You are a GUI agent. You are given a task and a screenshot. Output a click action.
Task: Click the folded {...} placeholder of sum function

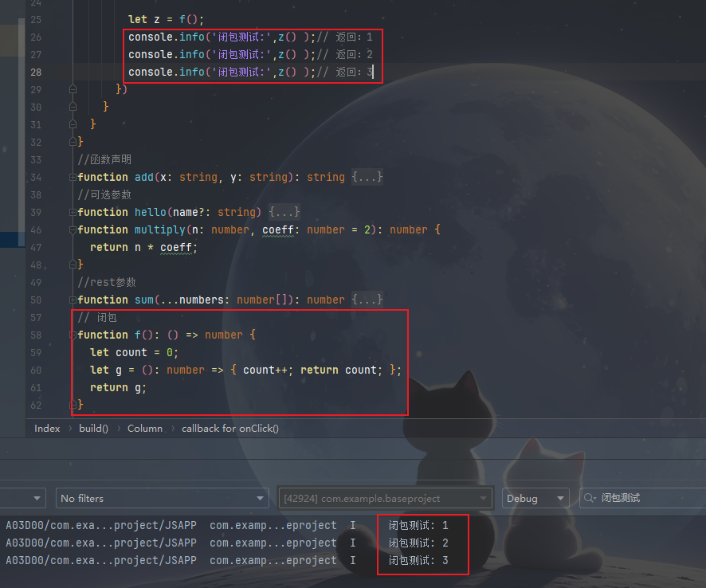pyautogui.click(x=367, y=300)
